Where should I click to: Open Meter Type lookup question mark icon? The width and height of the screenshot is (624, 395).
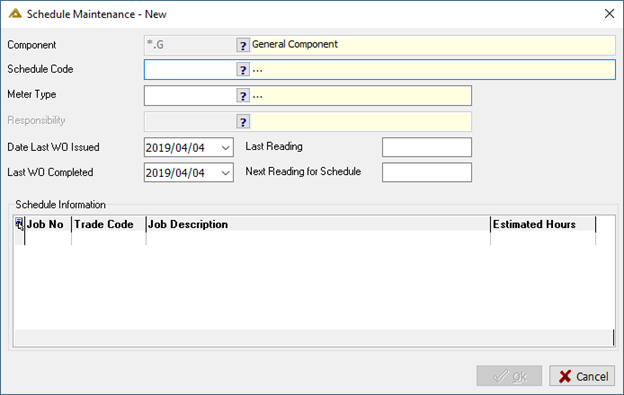coord(243,96)
